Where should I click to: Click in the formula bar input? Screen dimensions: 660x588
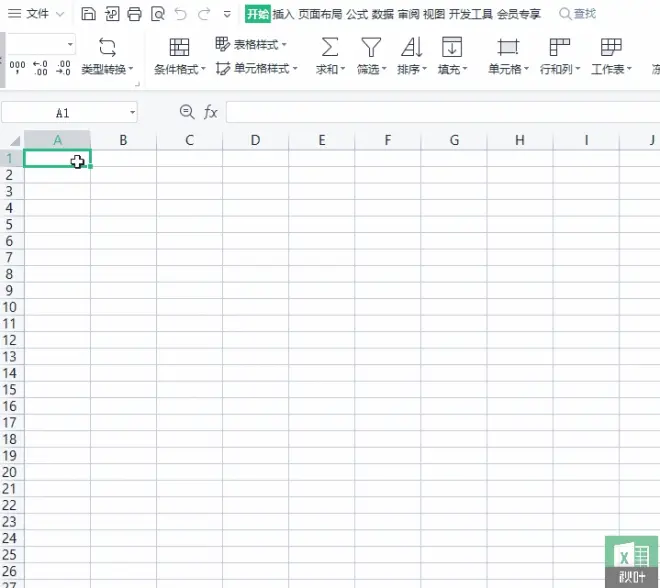click(443, 112)
